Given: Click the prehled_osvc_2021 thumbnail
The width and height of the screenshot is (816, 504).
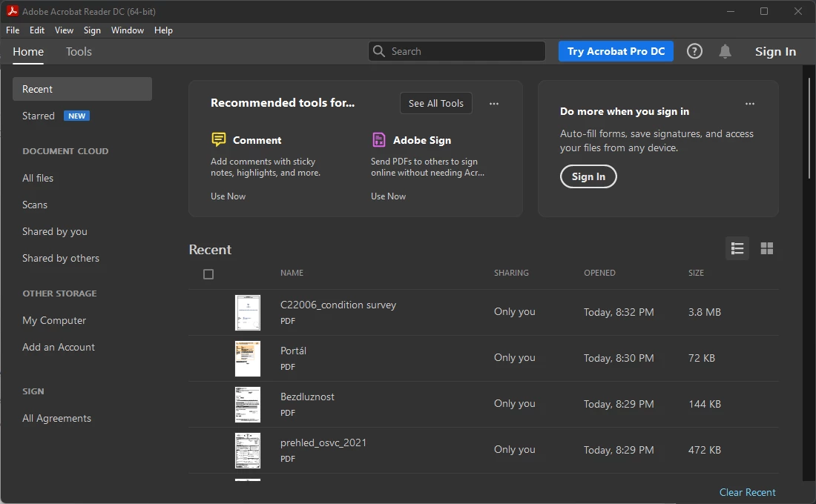Looking at the screenshot, I should click(248, 451).
